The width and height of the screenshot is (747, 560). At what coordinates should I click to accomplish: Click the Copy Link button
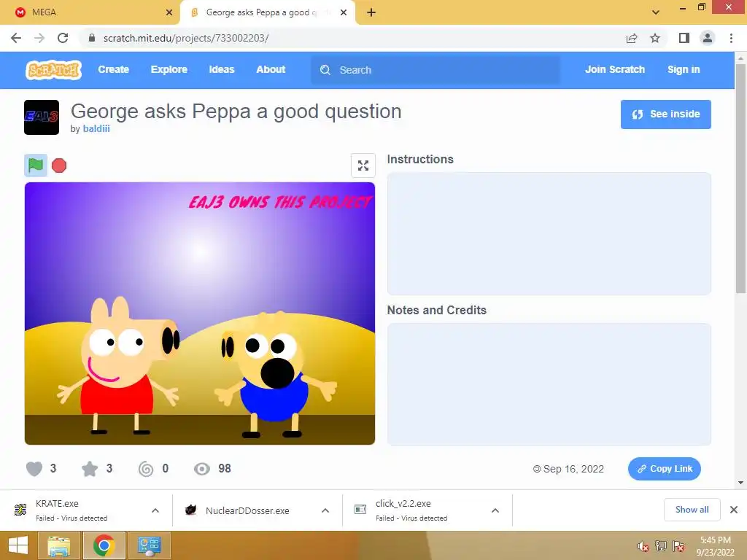coord(664,469)
